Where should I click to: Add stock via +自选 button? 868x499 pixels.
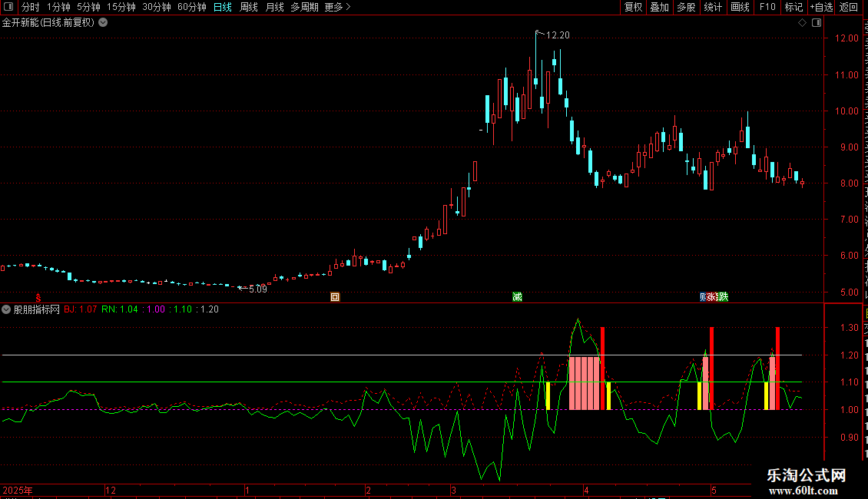tap(821, 7)
